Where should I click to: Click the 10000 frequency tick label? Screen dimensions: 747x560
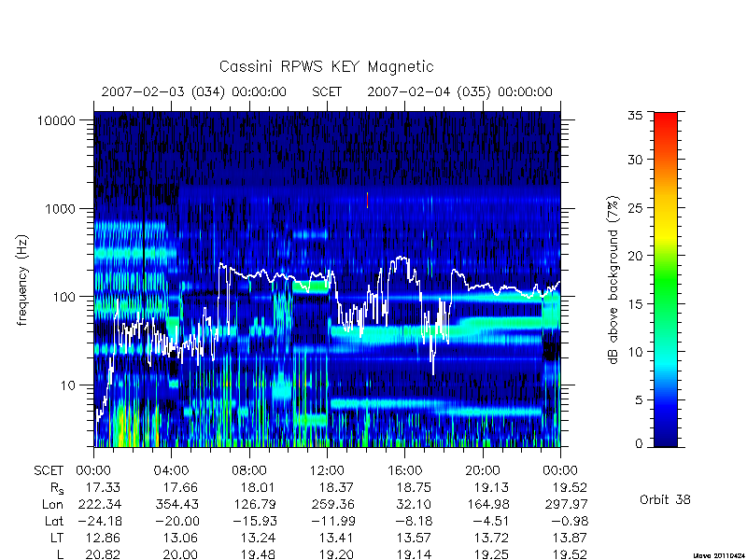point(56,120)
